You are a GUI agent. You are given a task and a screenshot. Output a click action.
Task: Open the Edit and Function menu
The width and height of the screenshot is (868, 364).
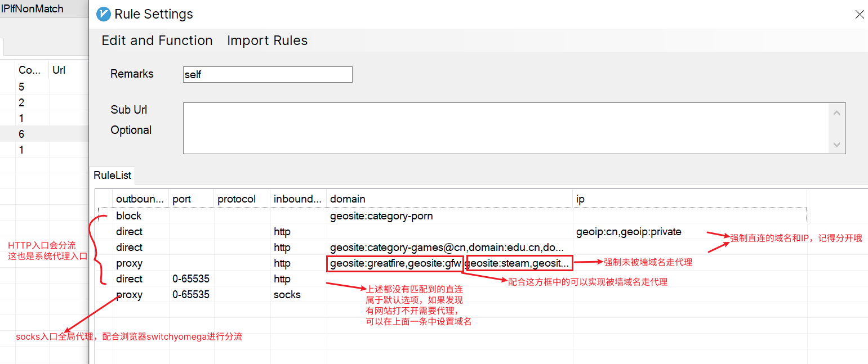[157, 41]
